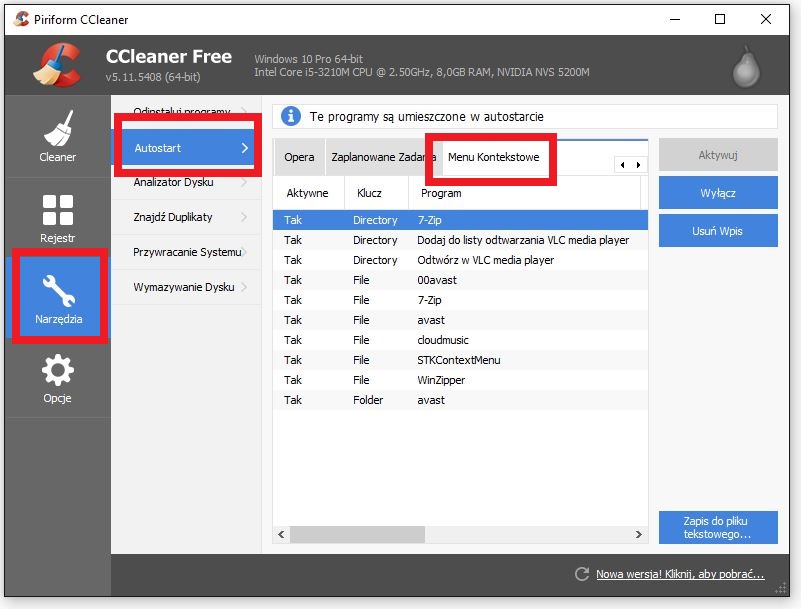Click the Piriform pear icon
801x609 pixels.
click(746, 67)
